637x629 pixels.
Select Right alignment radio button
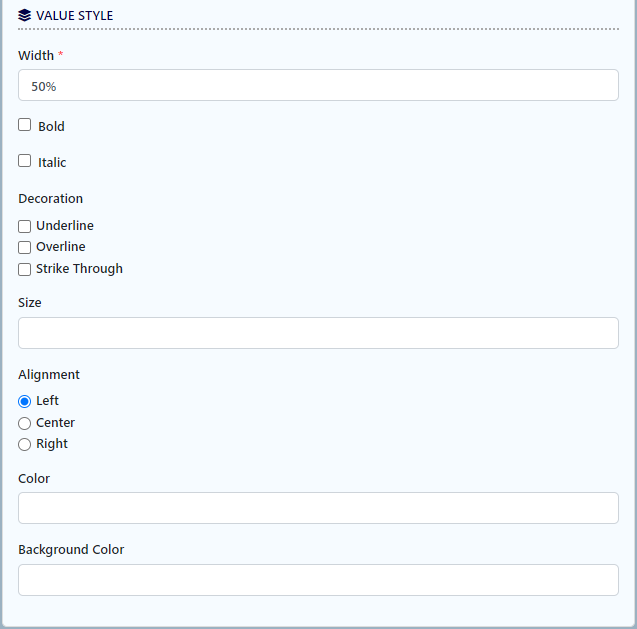pos(25,444)
